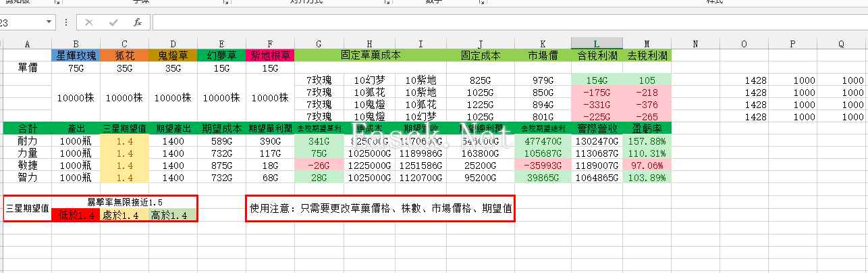The height and width of the screenshot is (273, 868).
Task: Select the green 高於1.4 legend cell
Action: pyautogui.click(x=173, y=214)
